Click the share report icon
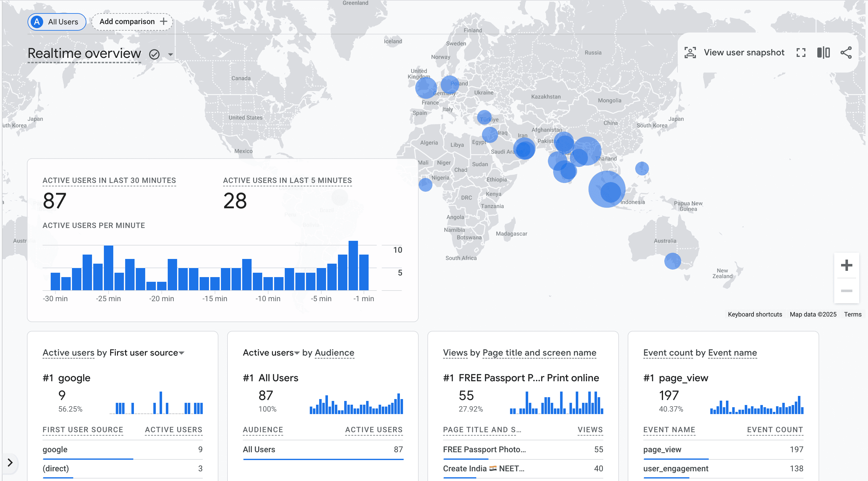The image size is (868, 481). point(846,53)
